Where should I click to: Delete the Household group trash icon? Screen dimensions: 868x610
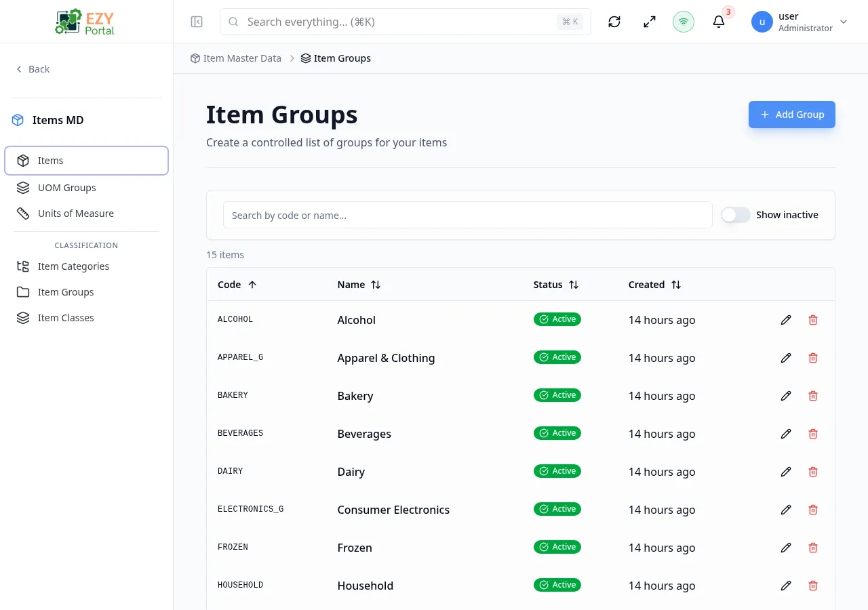(813, 586)
